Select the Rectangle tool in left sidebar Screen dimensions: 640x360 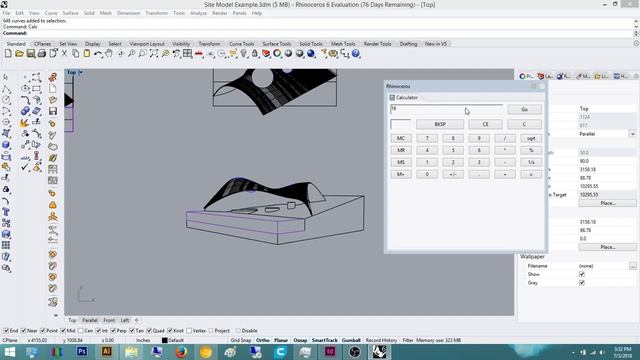[x=37, y=89]
